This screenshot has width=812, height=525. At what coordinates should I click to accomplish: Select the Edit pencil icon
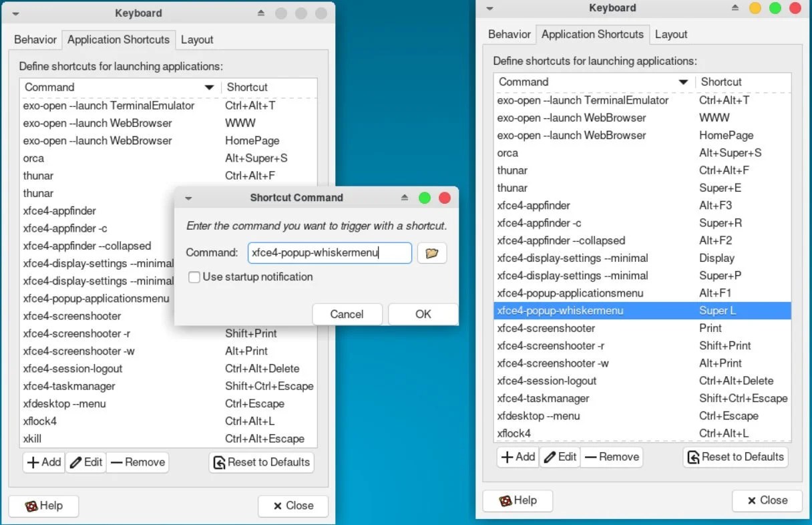pyautogui.click(x=75, y=462)
